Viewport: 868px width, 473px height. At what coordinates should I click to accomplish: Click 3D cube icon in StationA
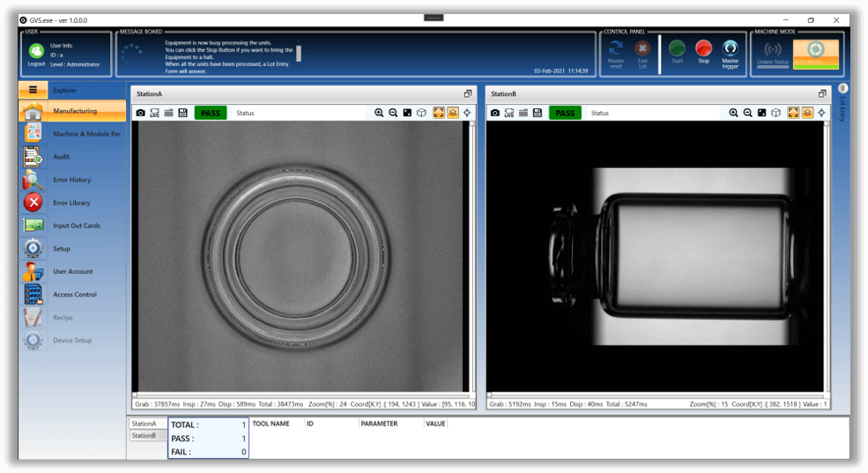[x=422, y=113]
